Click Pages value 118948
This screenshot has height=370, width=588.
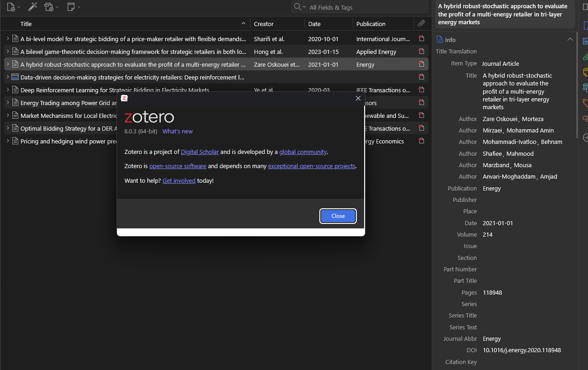[x=492, y=293]
